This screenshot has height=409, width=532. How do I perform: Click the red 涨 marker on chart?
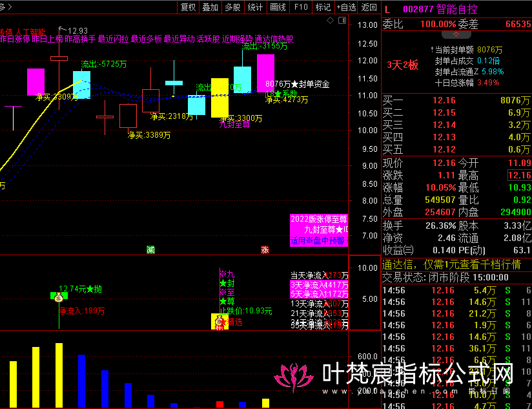[265, 250]
